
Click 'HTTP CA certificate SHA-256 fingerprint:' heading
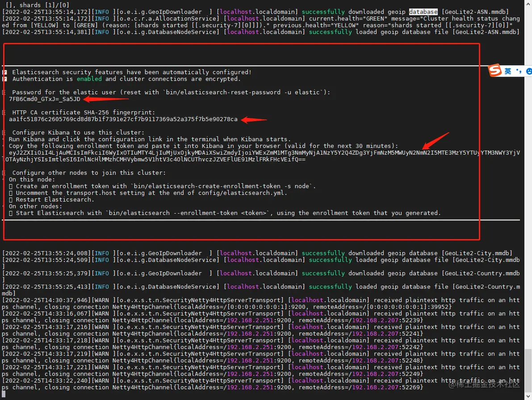coord(84,112)
